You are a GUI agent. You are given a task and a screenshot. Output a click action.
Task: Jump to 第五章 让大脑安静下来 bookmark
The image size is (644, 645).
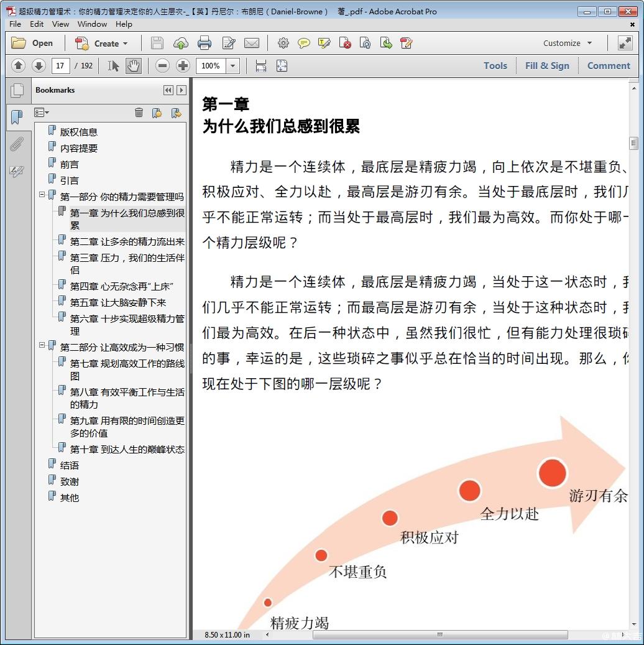tap(117, 302)
